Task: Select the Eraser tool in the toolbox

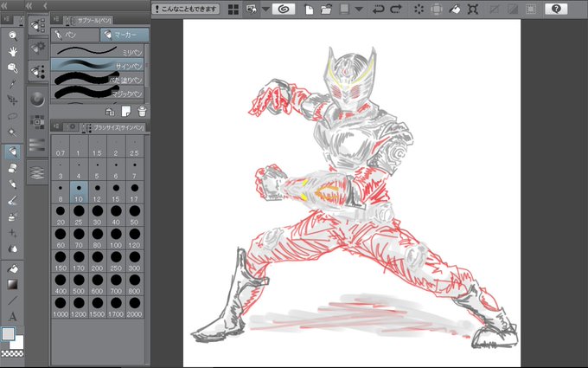Action: click(x=13, y=168)
